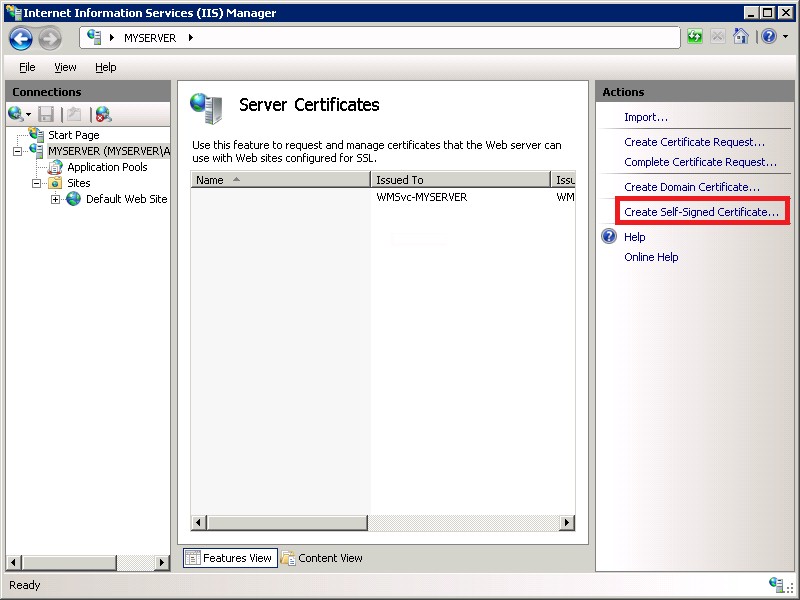Open the Help menu
Image resolution: width=800 pixels, height=600 pixels.
(x=106, y=67)
